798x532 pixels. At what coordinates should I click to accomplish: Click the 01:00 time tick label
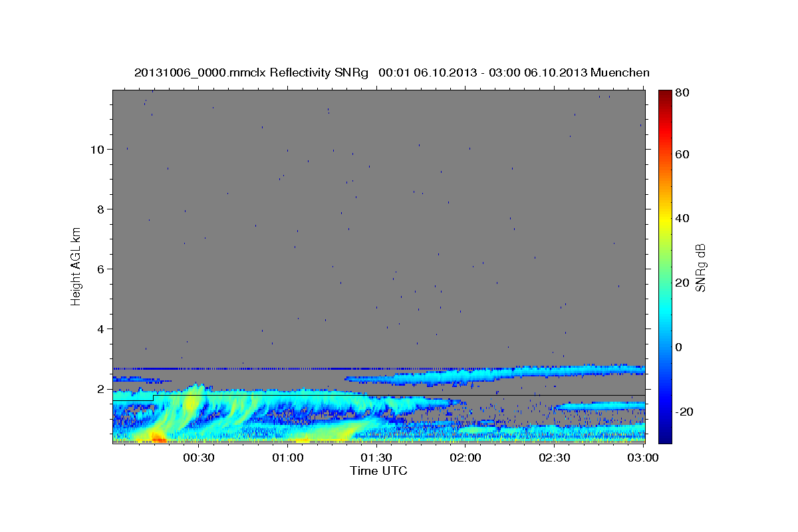point(288,458)
